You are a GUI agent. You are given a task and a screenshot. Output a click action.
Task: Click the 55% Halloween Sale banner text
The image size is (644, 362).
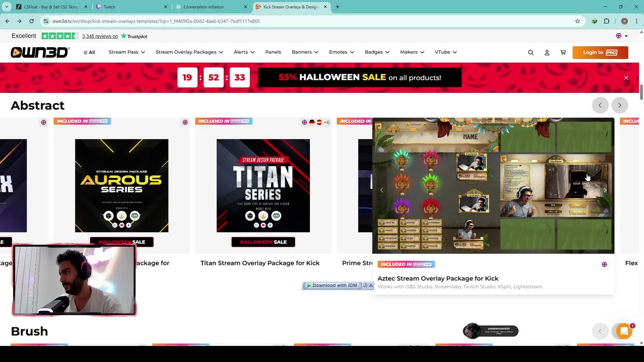click(x=360, y=77)
